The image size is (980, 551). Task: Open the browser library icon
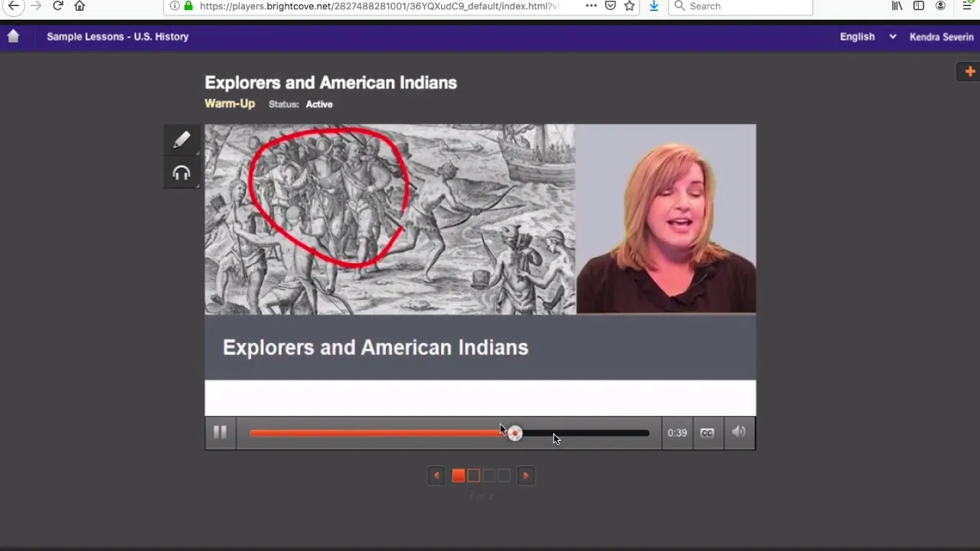point(897,6)
